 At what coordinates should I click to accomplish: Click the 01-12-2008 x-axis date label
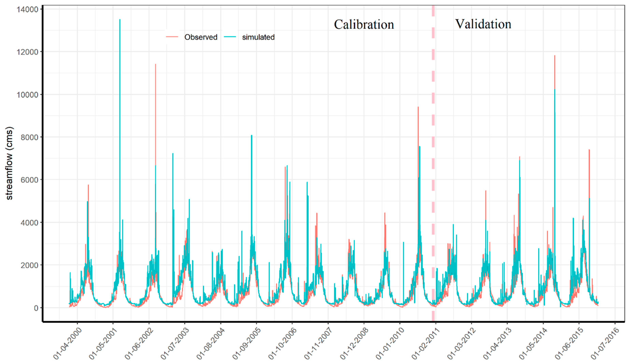pos(354,343)
